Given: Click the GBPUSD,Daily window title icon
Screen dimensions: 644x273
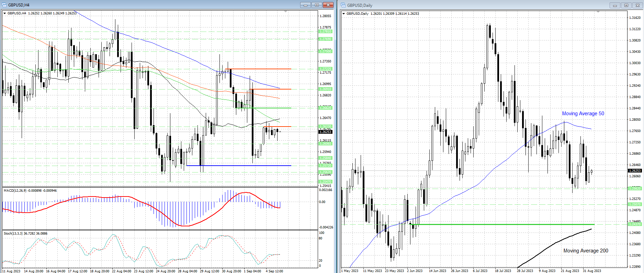Looking at the screenshot, I should pos(343,5).
